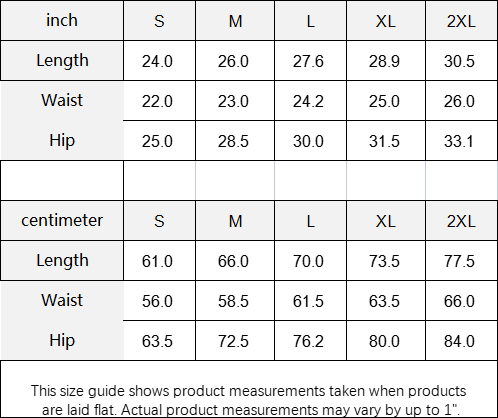The height and width of the screenshot is (418, 498).
Task: Select the L column header in centimeter table
Action: pos(310,221)
